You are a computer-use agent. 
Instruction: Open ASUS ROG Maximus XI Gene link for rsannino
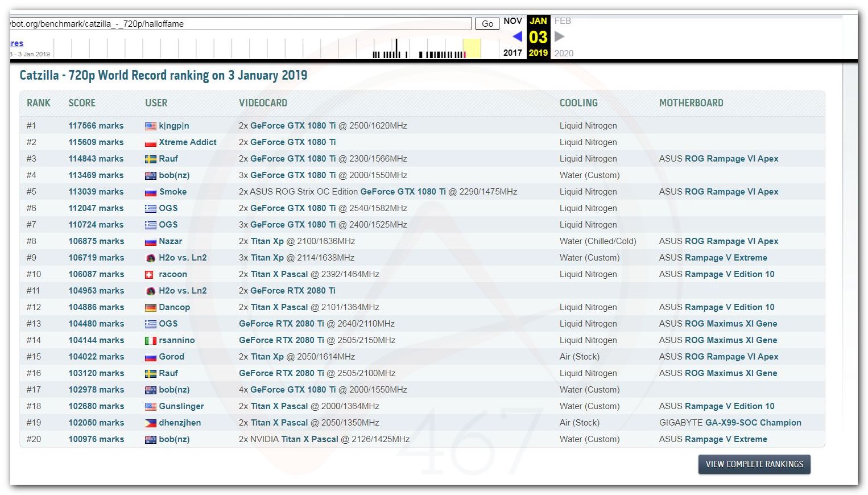(x=730, y=340)
